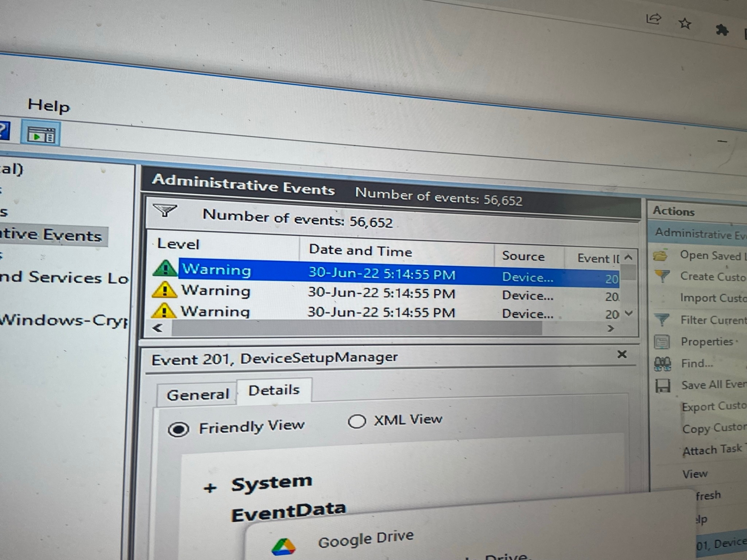Click the Find binoculars icon
Image resolution: width=747 pixels, height=560 pixels.
662,363
